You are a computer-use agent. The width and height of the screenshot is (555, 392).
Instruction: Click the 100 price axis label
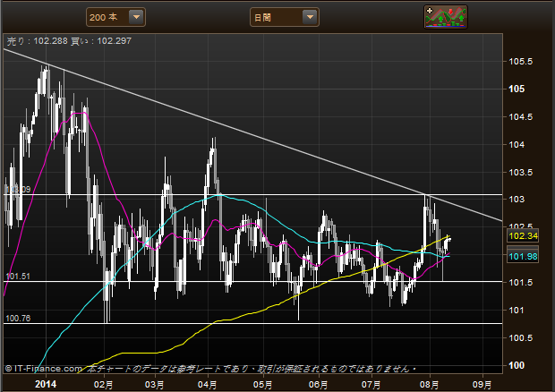(517, 365)
